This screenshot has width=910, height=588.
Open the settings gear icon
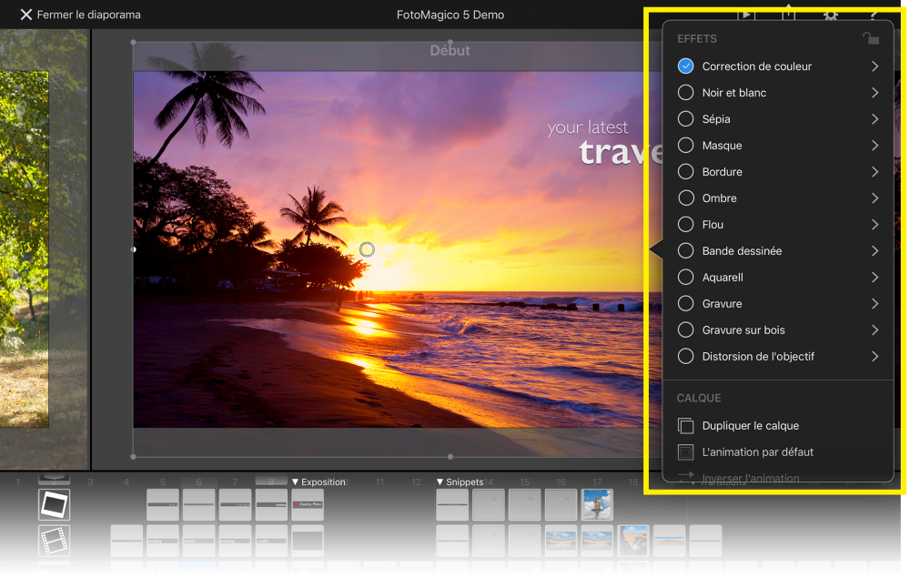pos(830,15)
